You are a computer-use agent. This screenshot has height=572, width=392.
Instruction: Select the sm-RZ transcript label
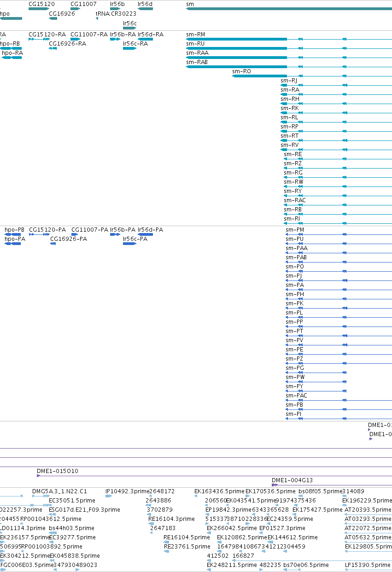293,163
